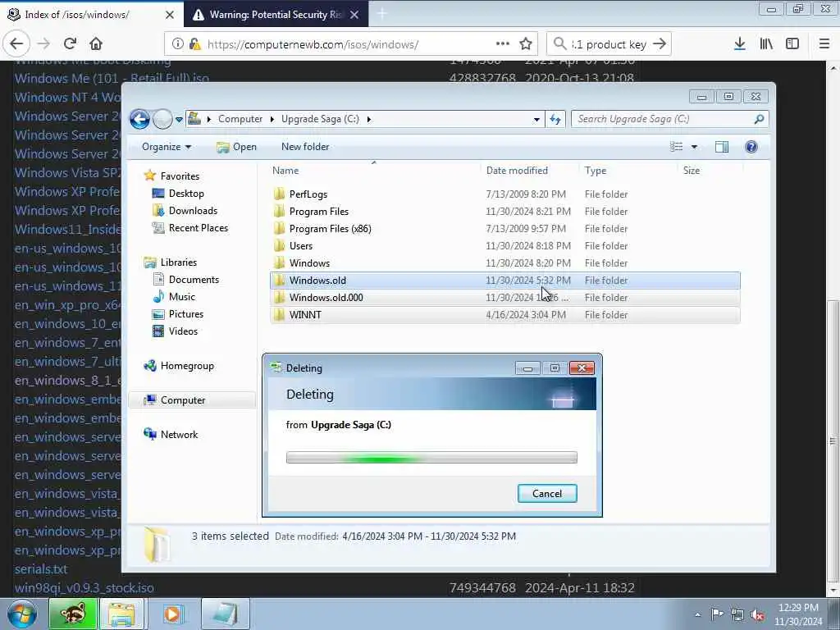Viewport: 840px width, 630px height.
Task: Open the Windows Start menu
Action: [x=22, y=614]
